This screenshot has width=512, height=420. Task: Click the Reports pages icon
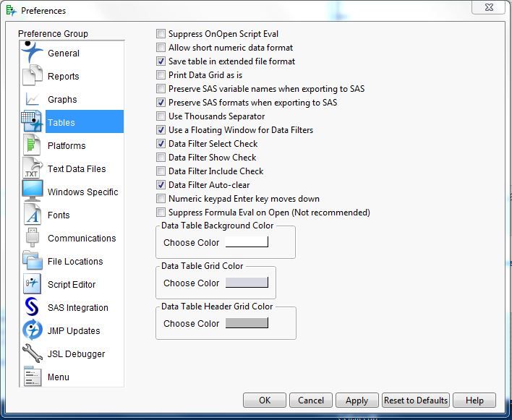[32, 75]
